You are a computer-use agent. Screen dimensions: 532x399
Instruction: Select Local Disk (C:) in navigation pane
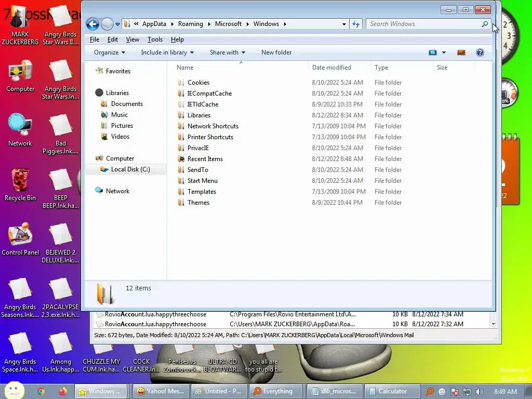click(125, 169)
